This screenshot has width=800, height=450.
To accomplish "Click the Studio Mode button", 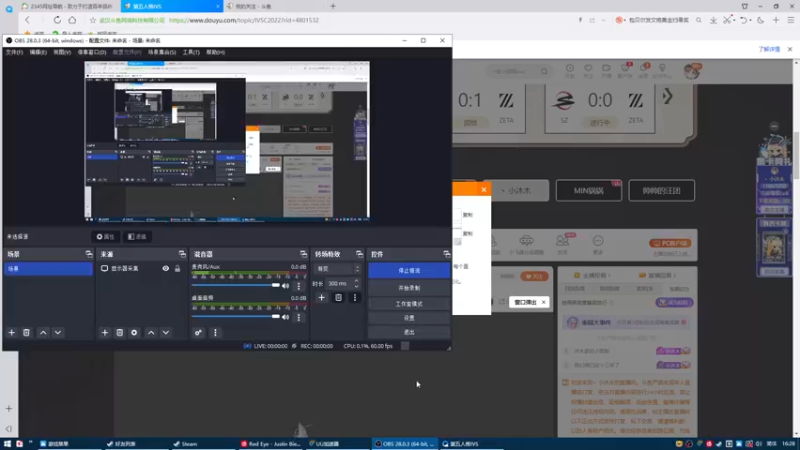I will pyautogui.click(x=409, y=304).
